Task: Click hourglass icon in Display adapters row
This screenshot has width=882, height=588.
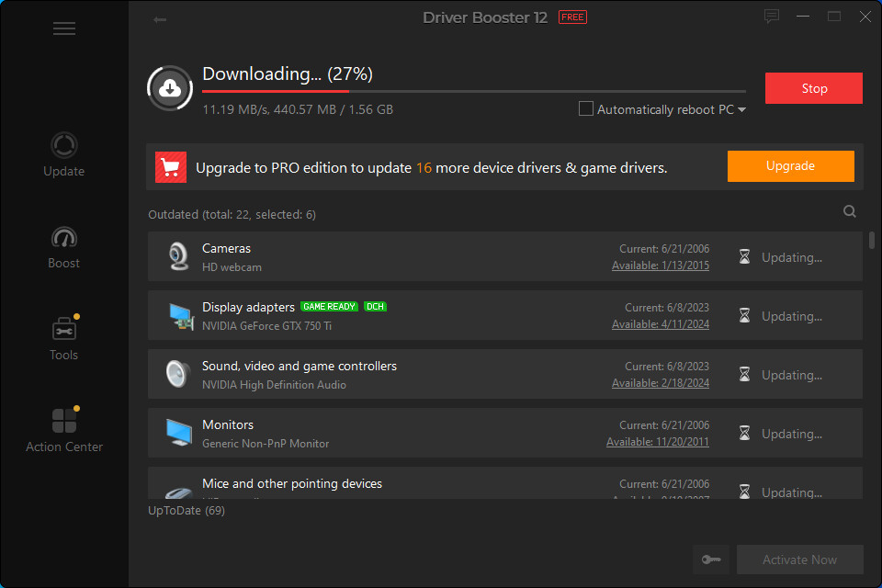Action: click(744, 316)
